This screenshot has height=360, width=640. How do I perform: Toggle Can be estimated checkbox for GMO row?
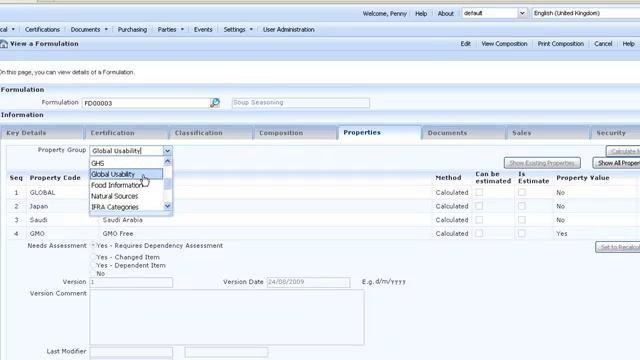pyautogui.click(x=479, y=233)
